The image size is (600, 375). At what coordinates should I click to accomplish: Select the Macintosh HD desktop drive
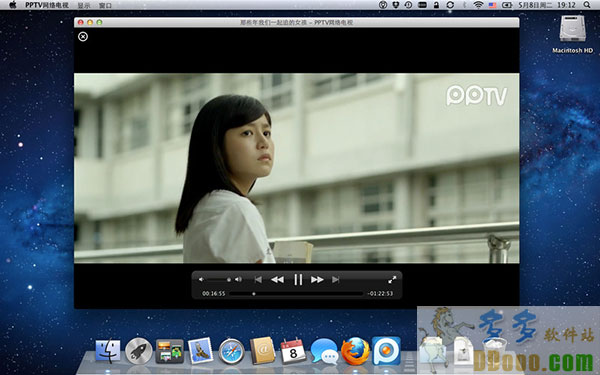coord(572,34)
